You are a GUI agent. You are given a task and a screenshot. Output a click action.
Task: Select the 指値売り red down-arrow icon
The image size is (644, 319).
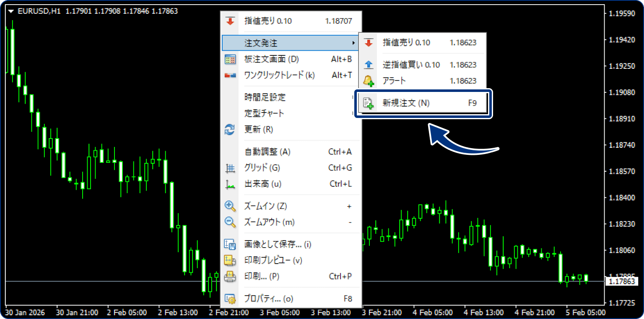230,20
